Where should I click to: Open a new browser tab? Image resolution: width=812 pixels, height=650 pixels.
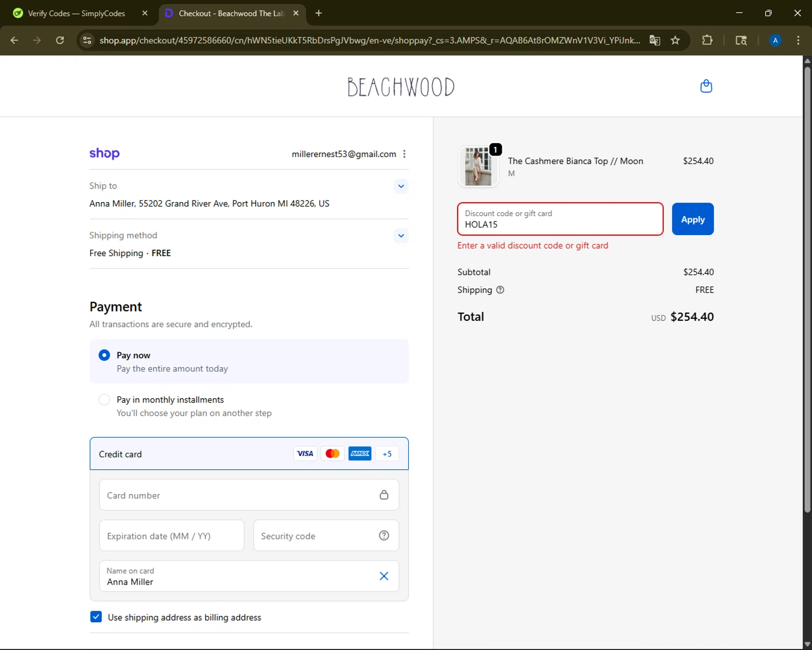tap(318, 13)
